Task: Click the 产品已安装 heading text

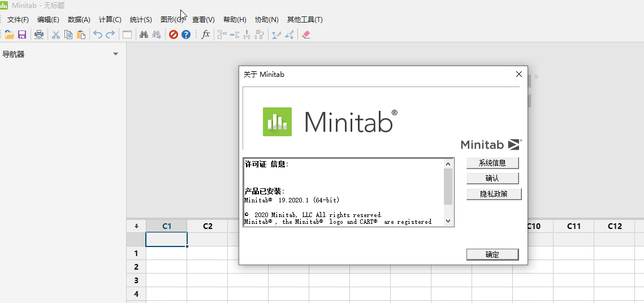Action: (x=265, y=191)
